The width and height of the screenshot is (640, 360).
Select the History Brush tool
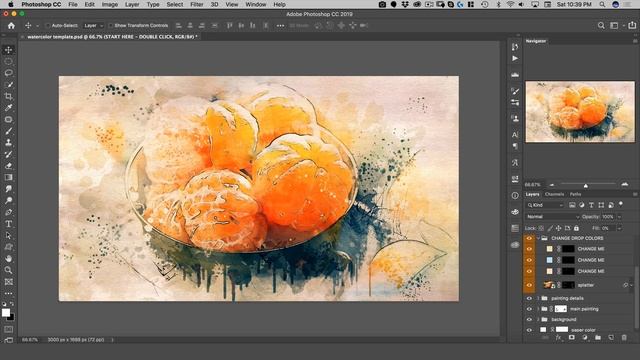click(x=8, y=154)
